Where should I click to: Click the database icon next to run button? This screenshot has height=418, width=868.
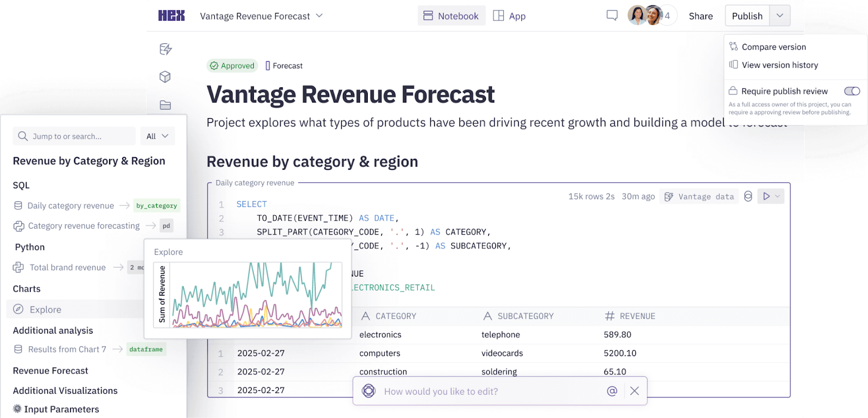click(748, 196)
